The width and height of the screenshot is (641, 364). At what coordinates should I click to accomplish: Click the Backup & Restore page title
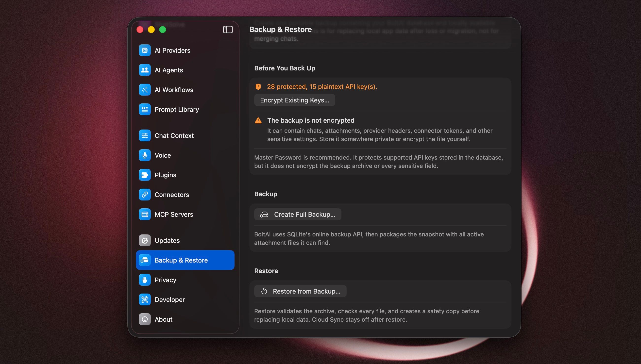[281, 30]
